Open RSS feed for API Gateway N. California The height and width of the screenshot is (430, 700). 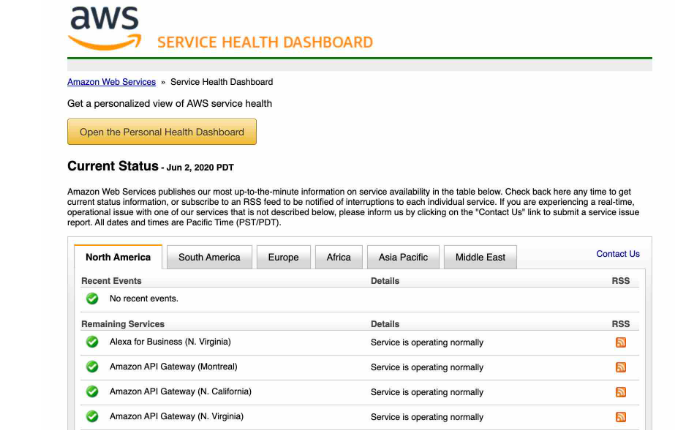(621, 392)
